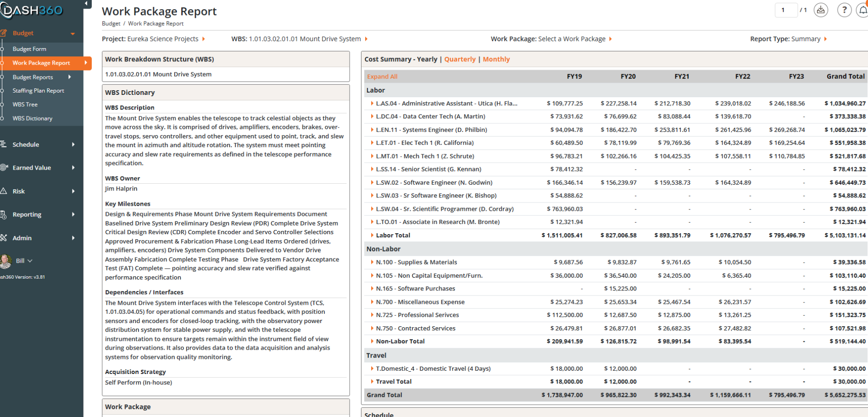This screenshot has width=868, height=417.
Task: Open the WBS selector dropdown
Action: point(300,39)
